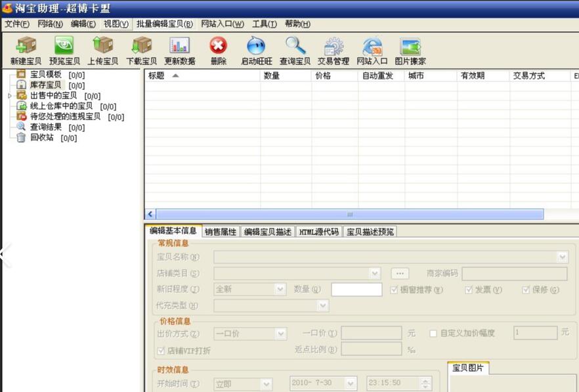Open the 批量编辑宝贝(B) menu
The image size is (579, 392).
[165, 24]
